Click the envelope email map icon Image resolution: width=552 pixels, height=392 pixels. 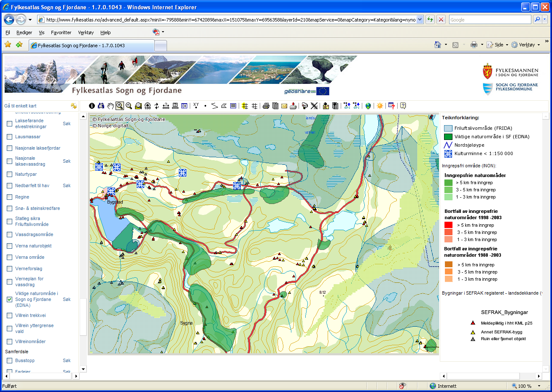tap(284, 106)
